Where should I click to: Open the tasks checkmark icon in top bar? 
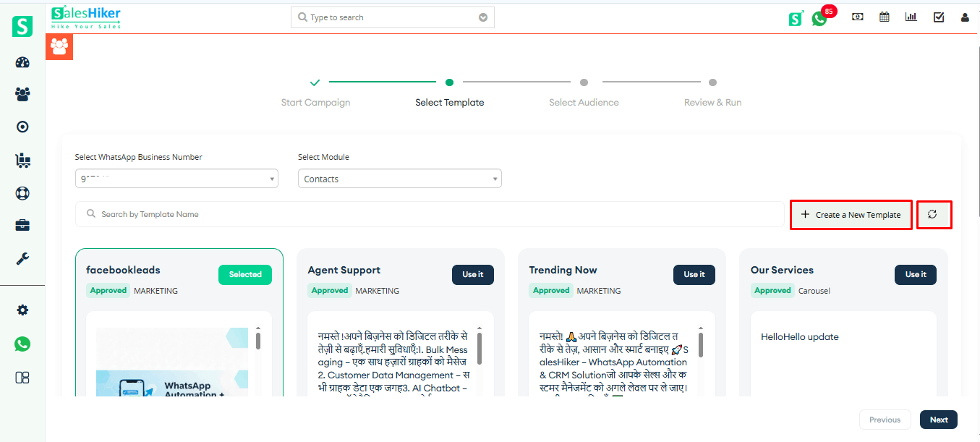point(938,16)
